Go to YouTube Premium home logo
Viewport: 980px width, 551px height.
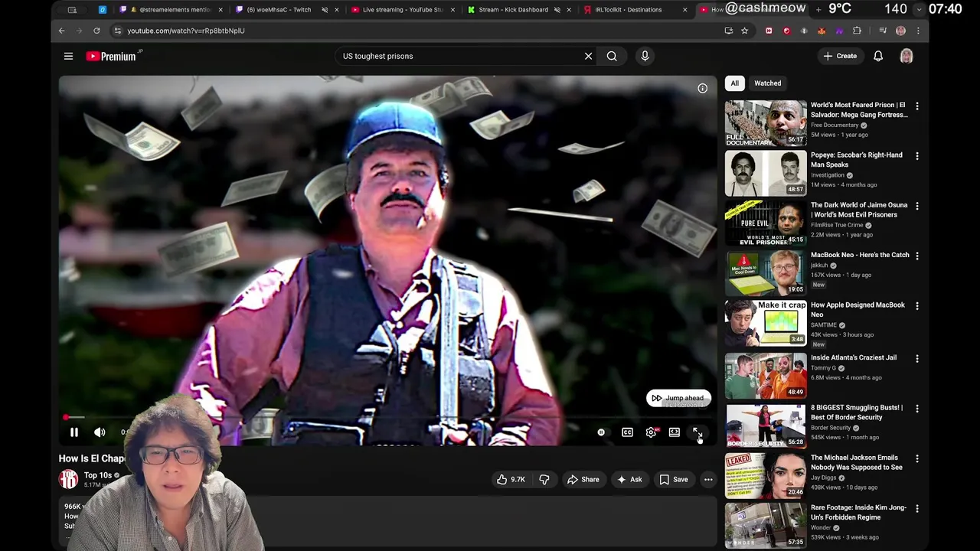point(113,56)
